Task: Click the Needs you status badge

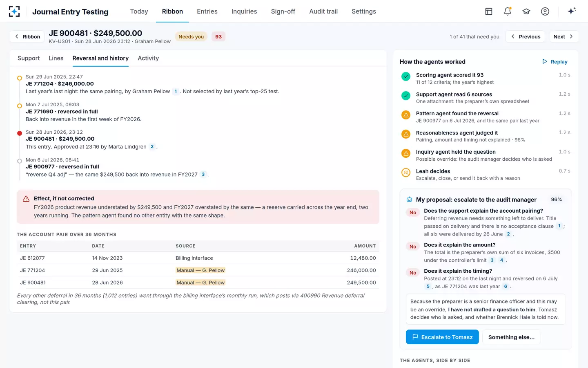Action: (191, 36)
